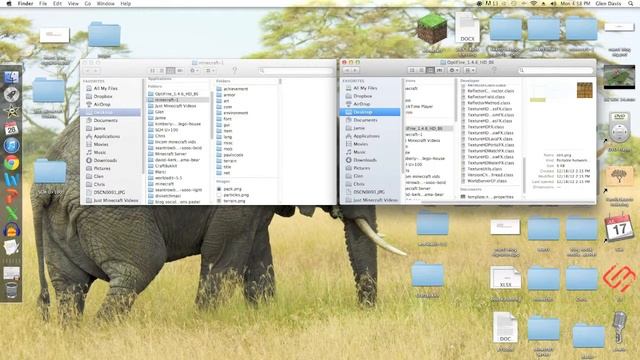Open Calendar icon showing 28 in dock
The width and height of the screenshot is (640, 360).
[11, 128]
